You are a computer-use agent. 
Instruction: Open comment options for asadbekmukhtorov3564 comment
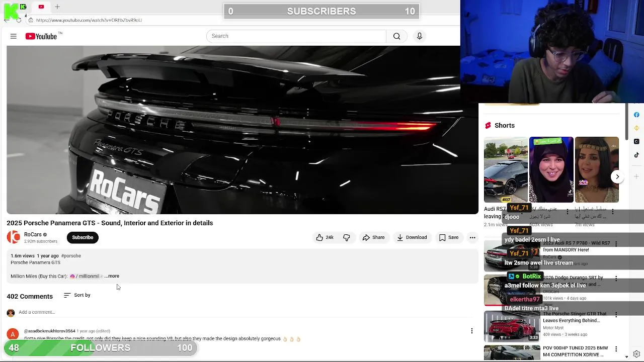pos(472,331)
